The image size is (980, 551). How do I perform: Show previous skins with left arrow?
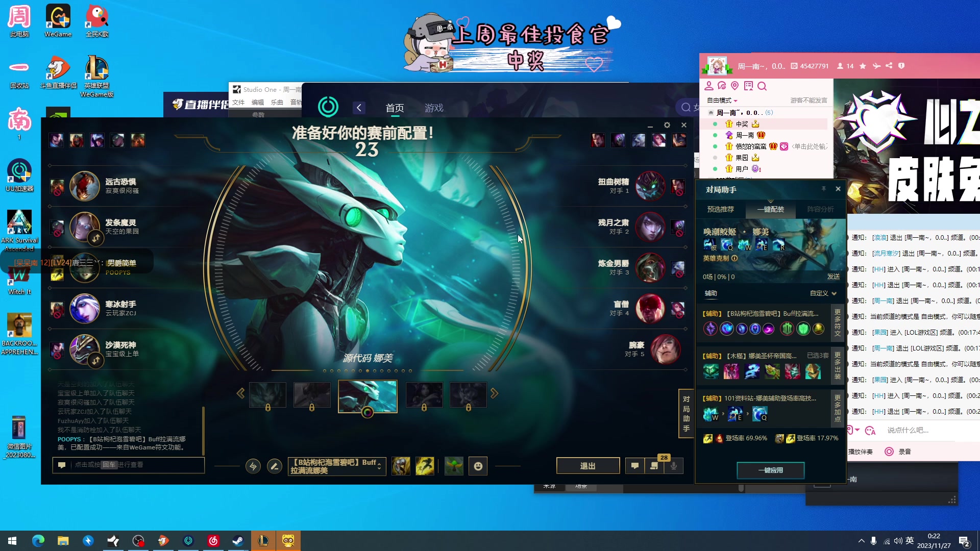(240, 393)
